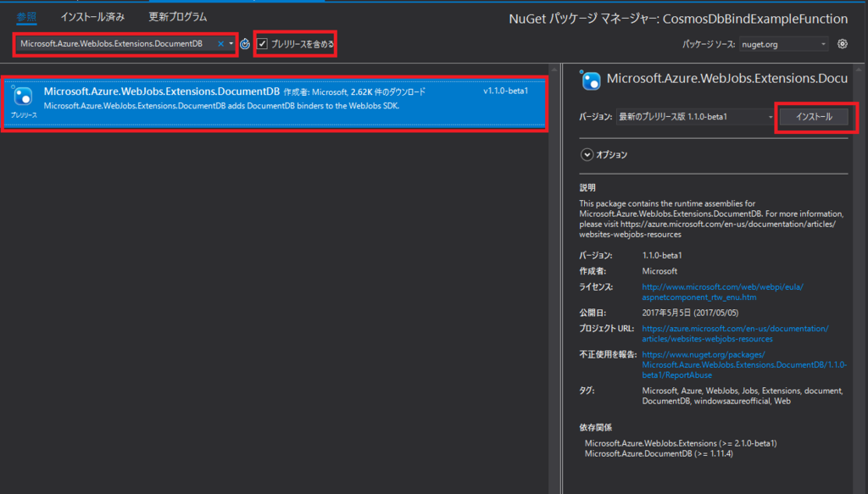Open the 不正使用を報告 ReportAbuse link

point(744,364)
